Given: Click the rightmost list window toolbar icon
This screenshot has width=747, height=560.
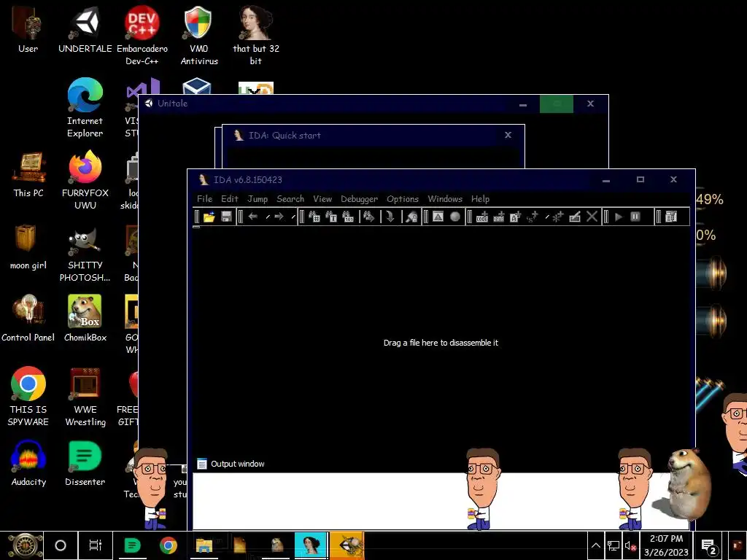Looking at the screenshot, I should (671, 217).
